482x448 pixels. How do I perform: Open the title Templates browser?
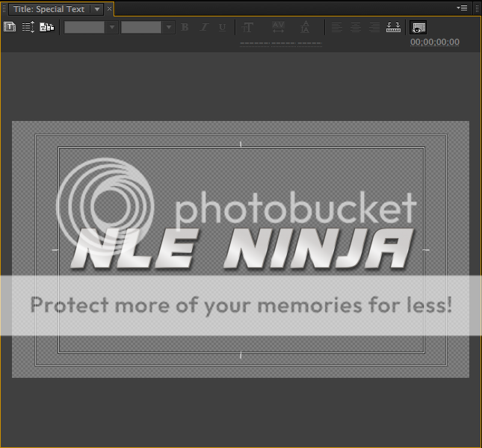(x=47, y=27)
